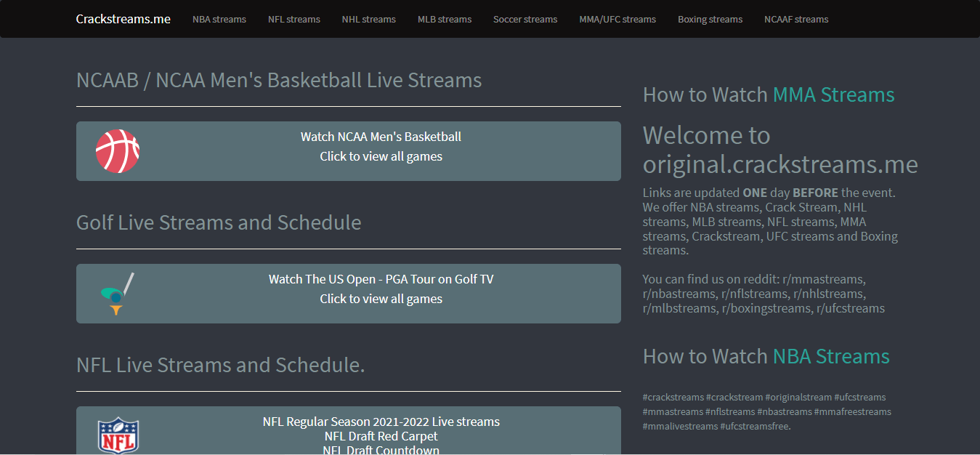Open Watch The US Open golf card
Image resolution: width=980 pixels, height=455 pixels.
349,294
